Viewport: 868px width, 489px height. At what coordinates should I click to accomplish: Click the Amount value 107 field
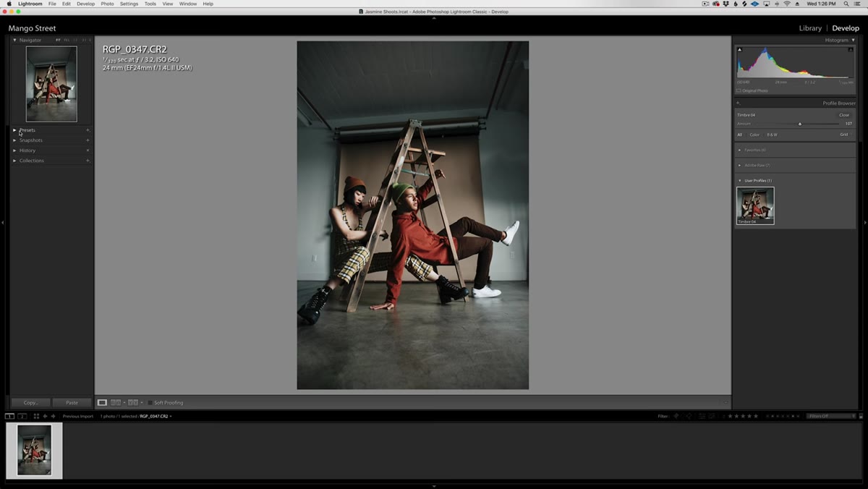click(848, 124)
